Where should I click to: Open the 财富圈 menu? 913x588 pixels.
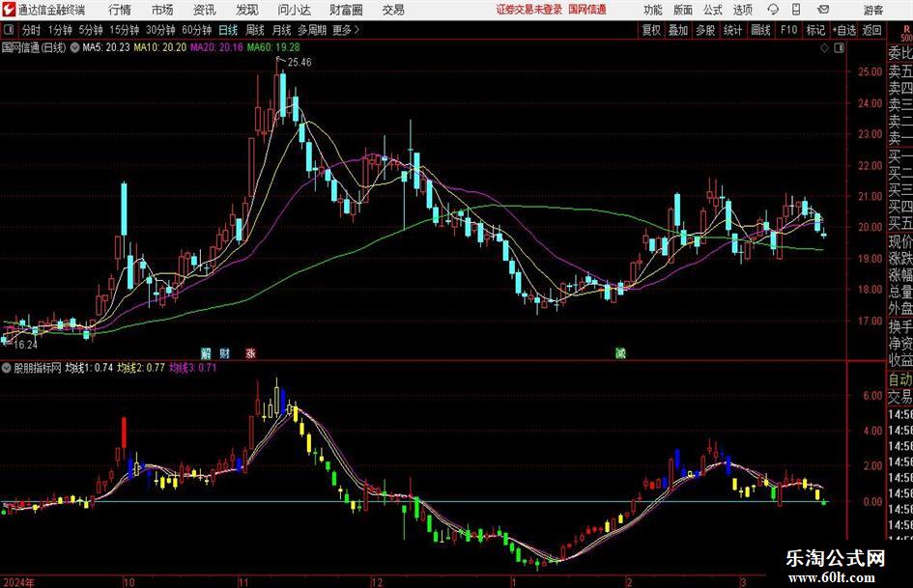[x=346, y=10]
